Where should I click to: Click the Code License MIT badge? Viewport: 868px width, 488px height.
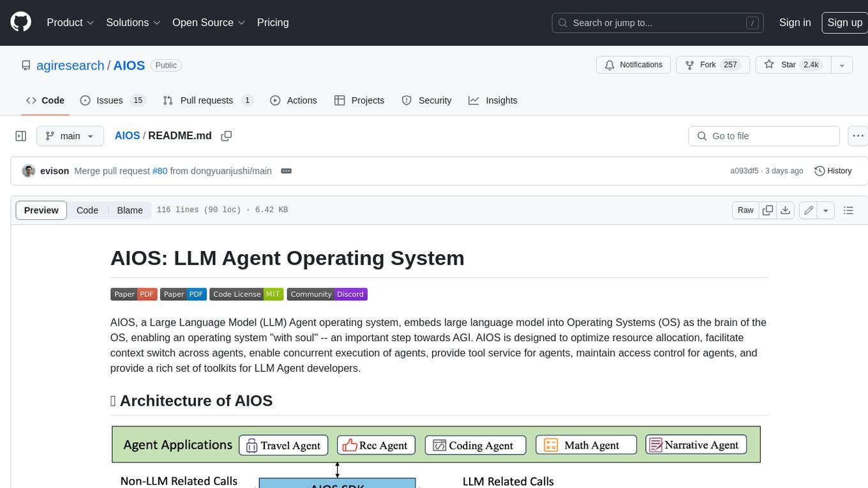click(x=246, y=294)
